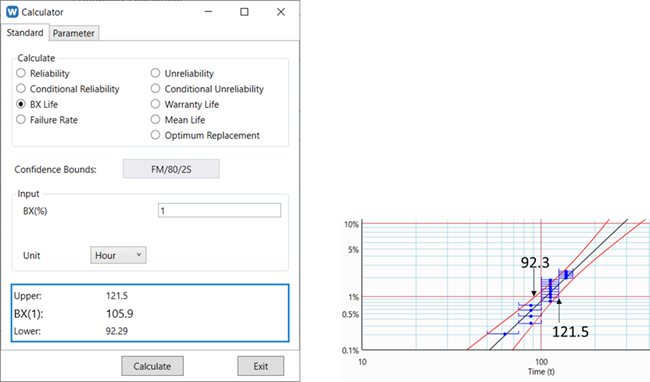Image resolution: width=650 pixels, height=382 pixels.
Task: Open the FM/80/2S confidence bounds button
Action: [x=171, y=169]
